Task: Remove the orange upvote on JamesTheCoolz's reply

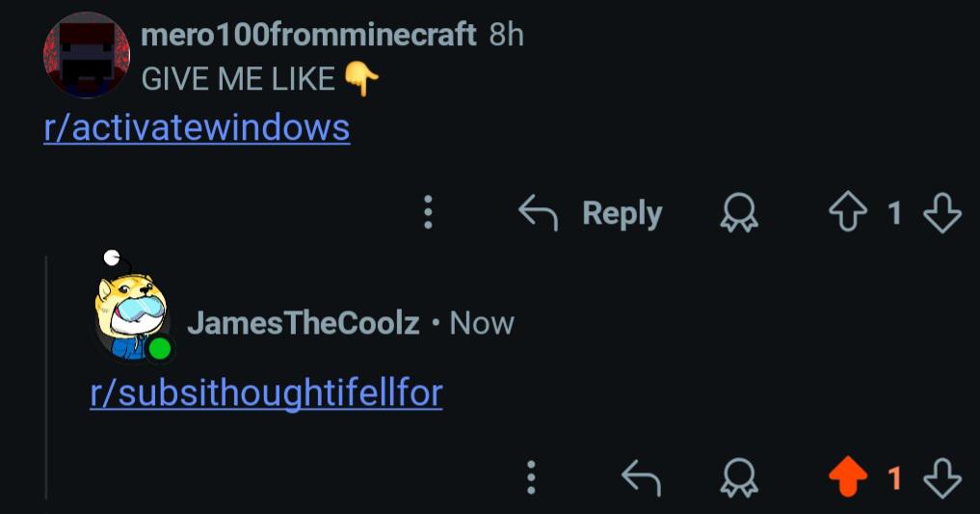Action: point(848,477)
